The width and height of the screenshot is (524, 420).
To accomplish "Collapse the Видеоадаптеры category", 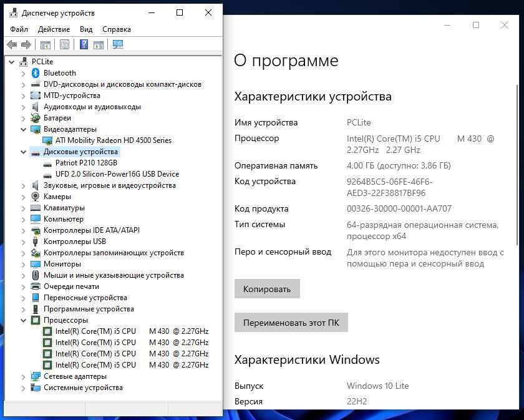I will click(24, 129).
